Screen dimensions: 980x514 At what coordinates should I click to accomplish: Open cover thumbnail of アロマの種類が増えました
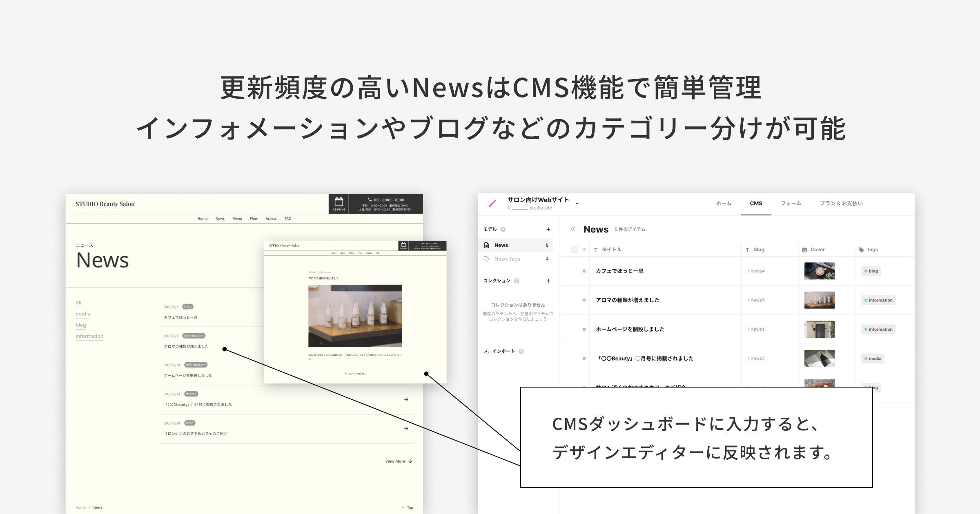pyautogui.click(x=820, y=300)
